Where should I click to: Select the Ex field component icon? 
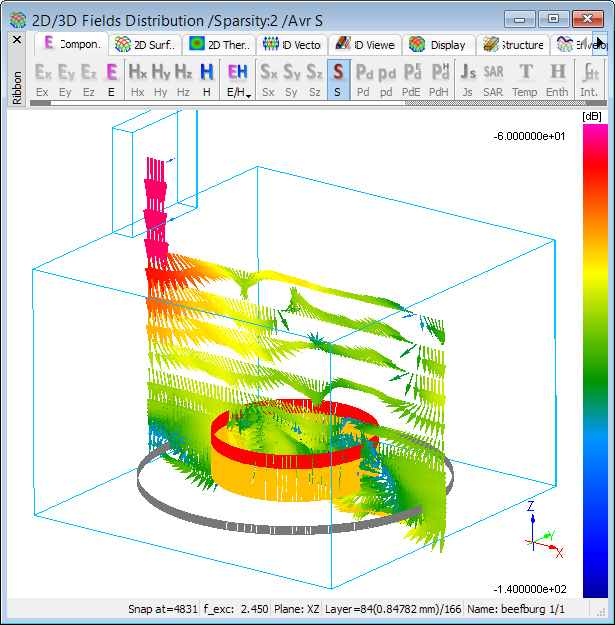tap(42, 79)
